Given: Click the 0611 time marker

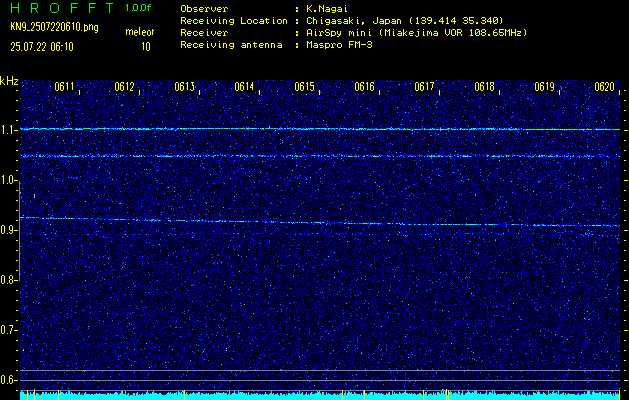Looking at the screenshot, I should pyautogui.click(x=64, y=87).
